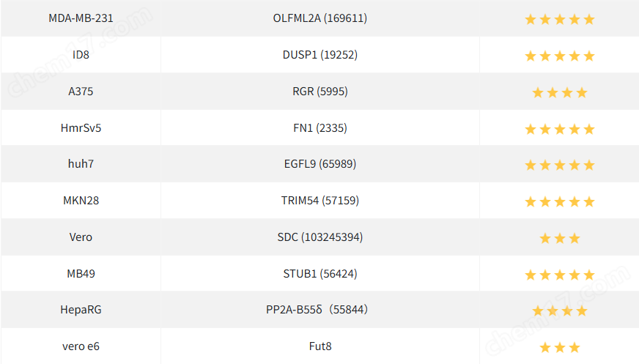Click the PP2A-B55δ (55844) gene entry
The image size is (639, 364).
point(317,310)
